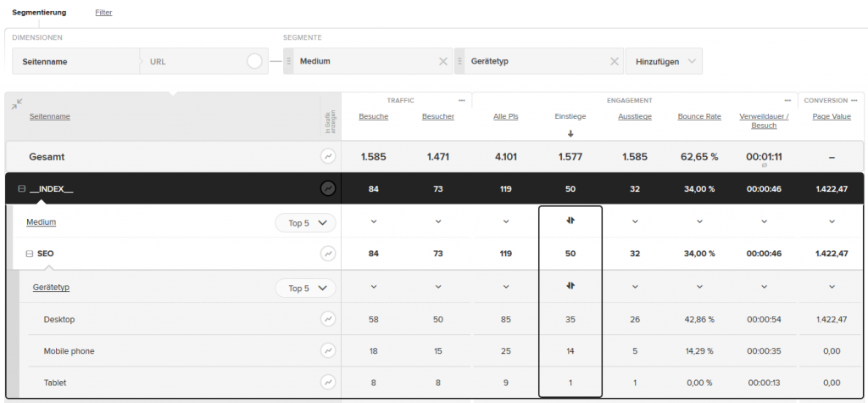The width and height of the screenshot is (868, 403).
Task: Collapse the __INDEX__ row
Action: [22, 189]
